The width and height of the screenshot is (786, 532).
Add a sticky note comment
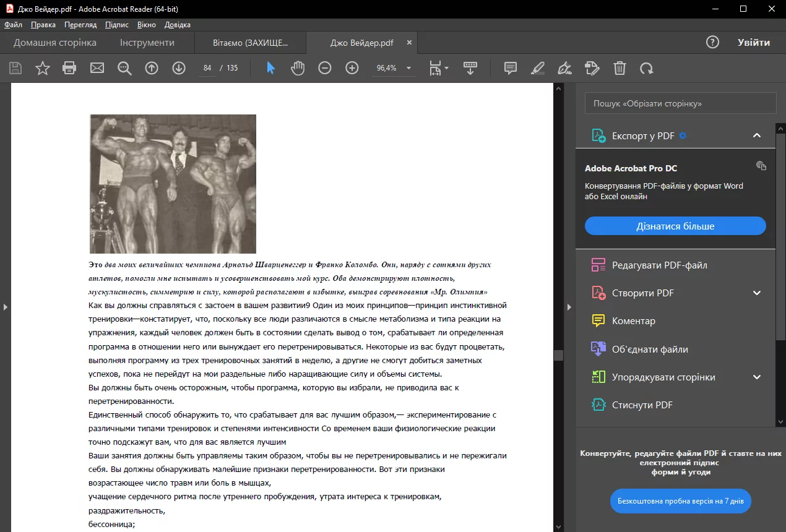pos(511,68)
